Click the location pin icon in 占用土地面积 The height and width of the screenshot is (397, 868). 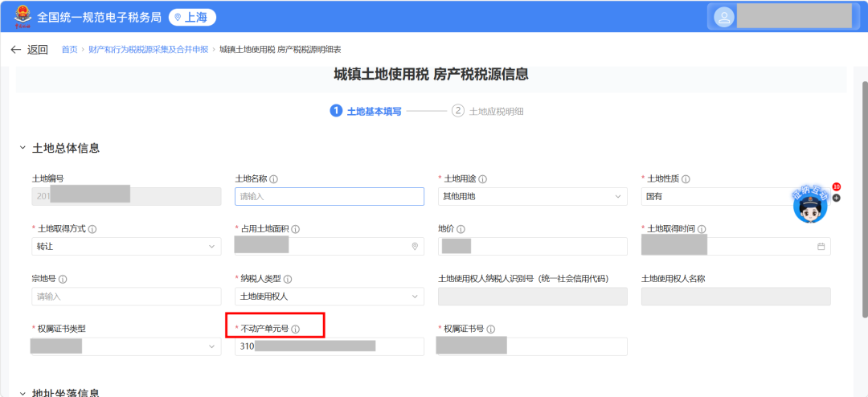tap(415, 247)
